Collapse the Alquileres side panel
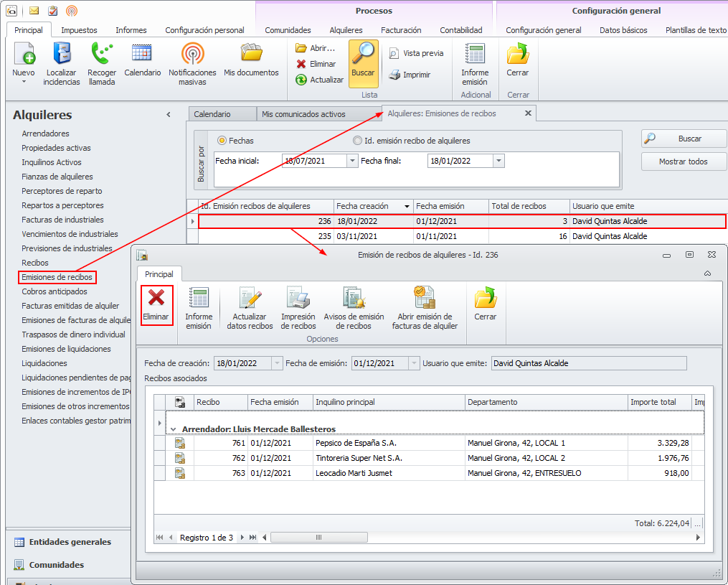The width and height of the screenshot is (728, 585). click(169, 115)
